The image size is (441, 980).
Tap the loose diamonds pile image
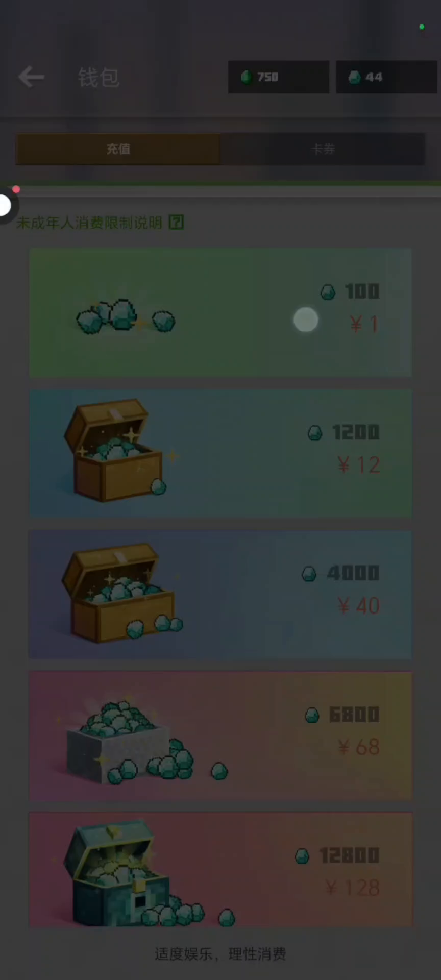[126, 316]
